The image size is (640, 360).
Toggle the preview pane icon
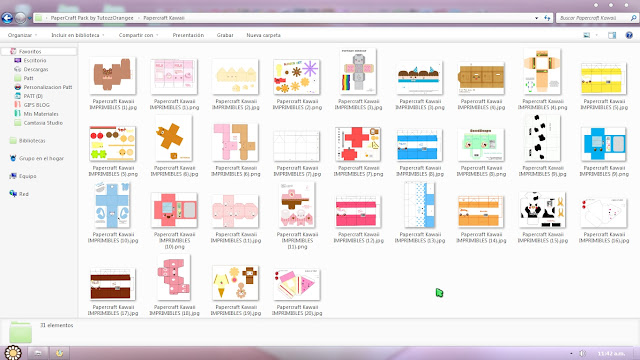tap(612, 36)
